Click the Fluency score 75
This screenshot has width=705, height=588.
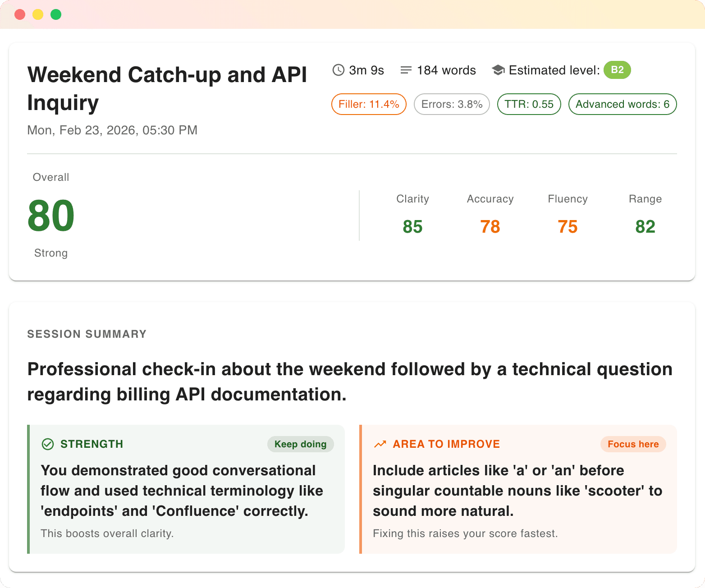[x=568, y=226]
